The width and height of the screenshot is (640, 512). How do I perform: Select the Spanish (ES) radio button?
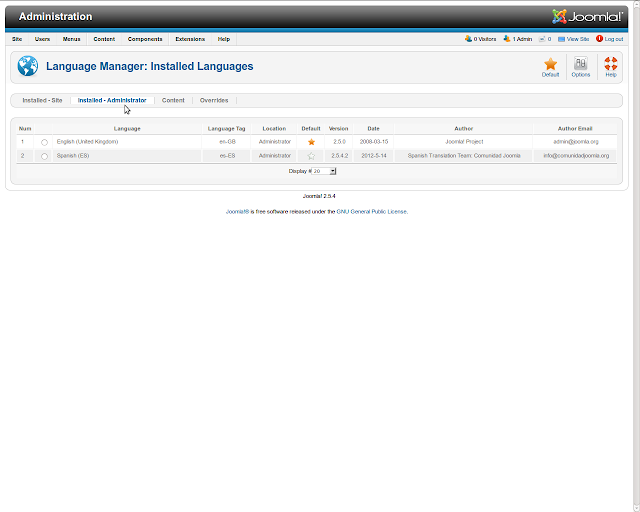tap(44, 156)
